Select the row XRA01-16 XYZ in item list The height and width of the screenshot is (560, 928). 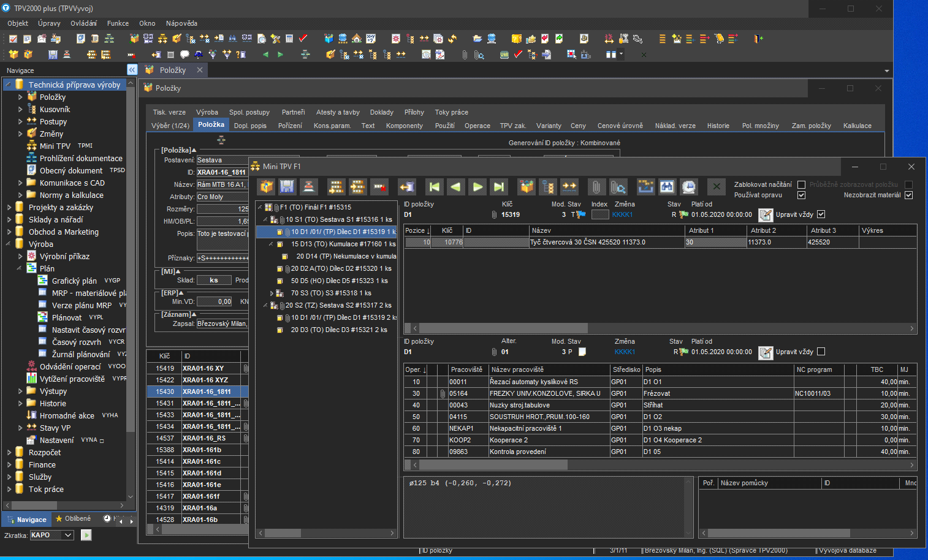[197, 380]
